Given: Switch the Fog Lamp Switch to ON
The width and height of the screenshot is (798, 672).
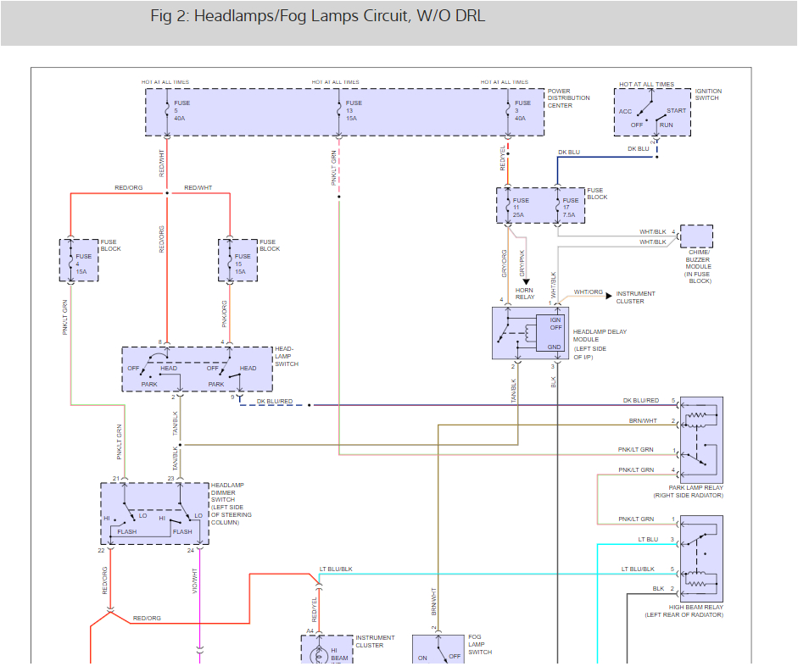Looking at the screenshot, I should (421, 657).
